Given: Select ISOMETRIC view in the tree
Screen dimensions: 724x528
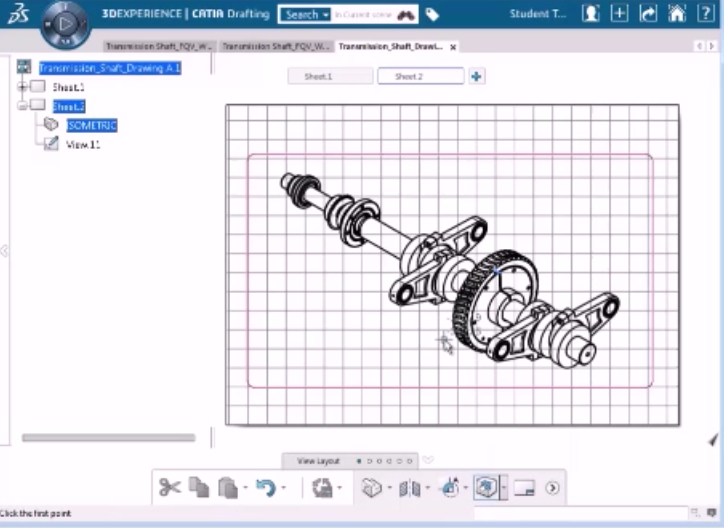Looking at the screenshot, I should [x=92, y=125].
